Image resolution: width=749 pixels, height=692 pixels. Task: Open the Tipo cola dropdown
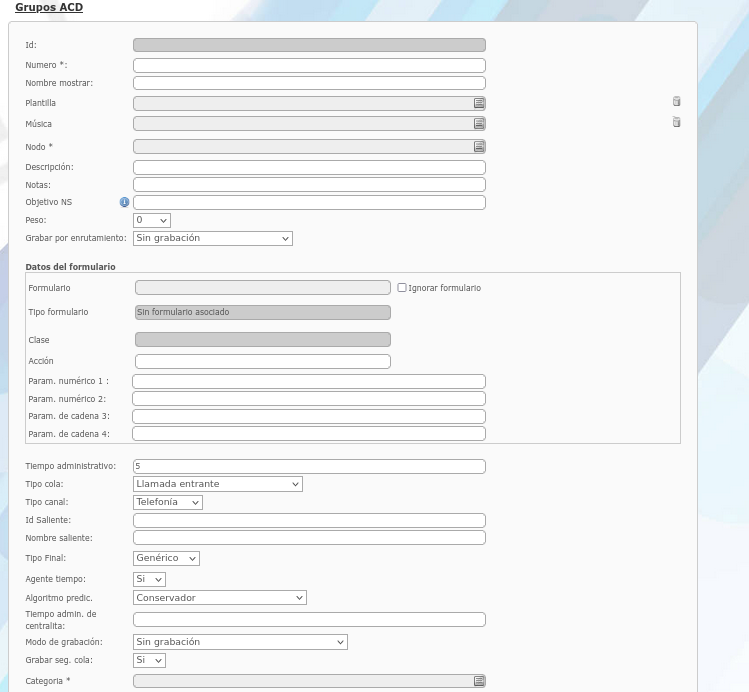[218, 484]
